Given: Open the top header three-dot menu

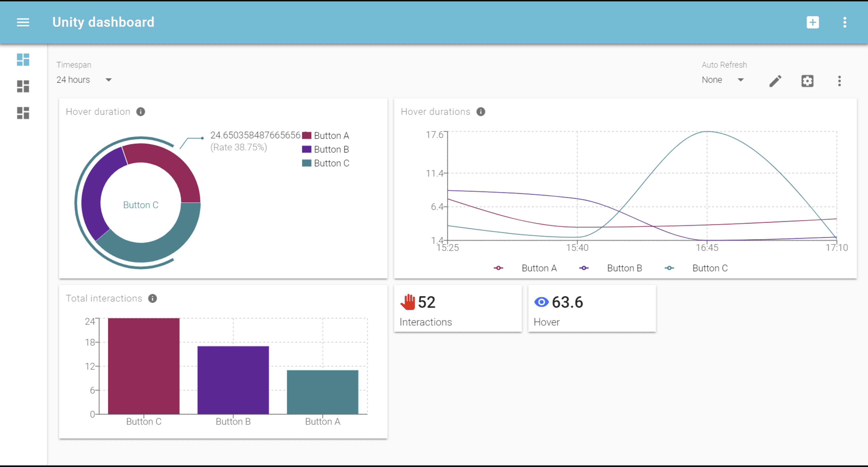Looking at the screenshot, I should [844, 22].
